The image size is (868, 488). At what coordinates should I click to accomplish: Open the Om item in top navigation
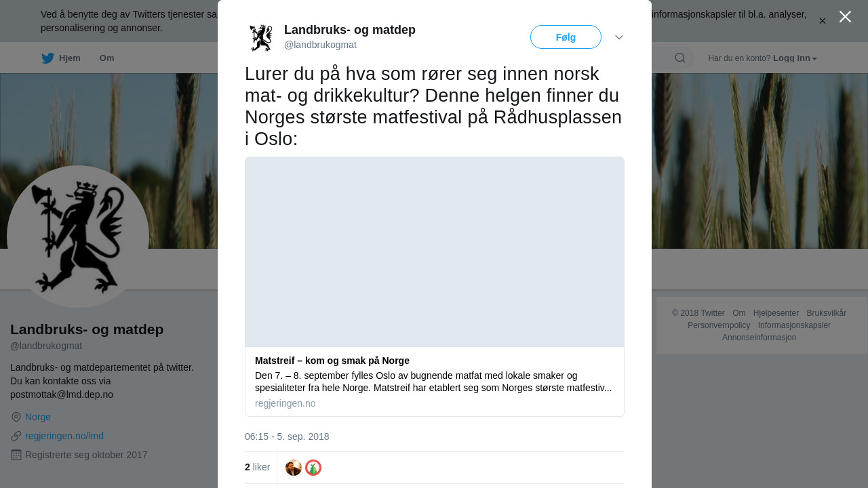pyautogui.click(x=107, y=58)
